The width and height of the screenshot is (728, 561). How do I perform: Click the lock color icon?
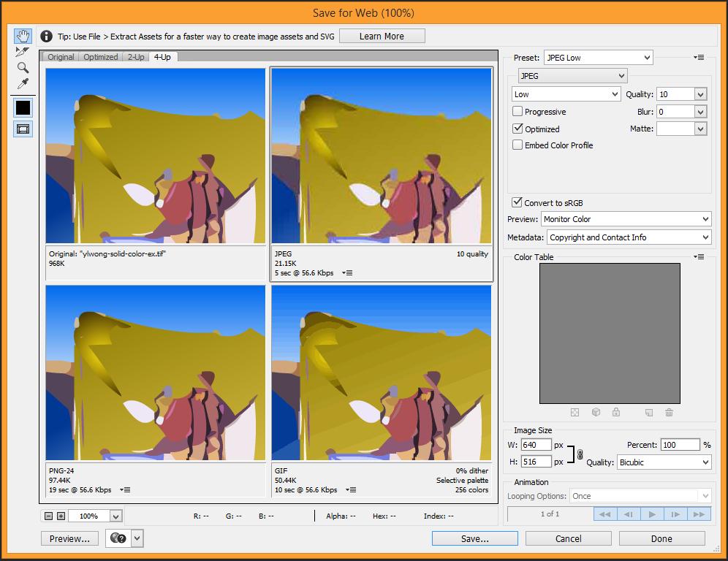pos(616,412)
